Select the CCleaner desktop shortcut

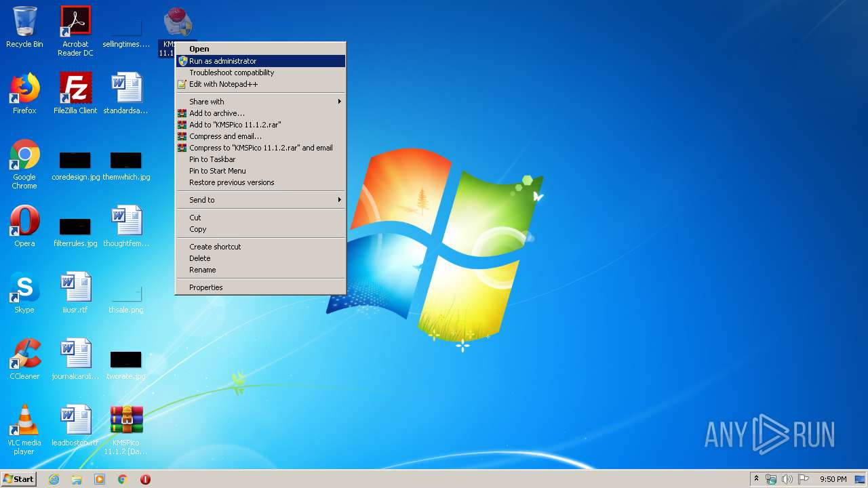point(24,359)
